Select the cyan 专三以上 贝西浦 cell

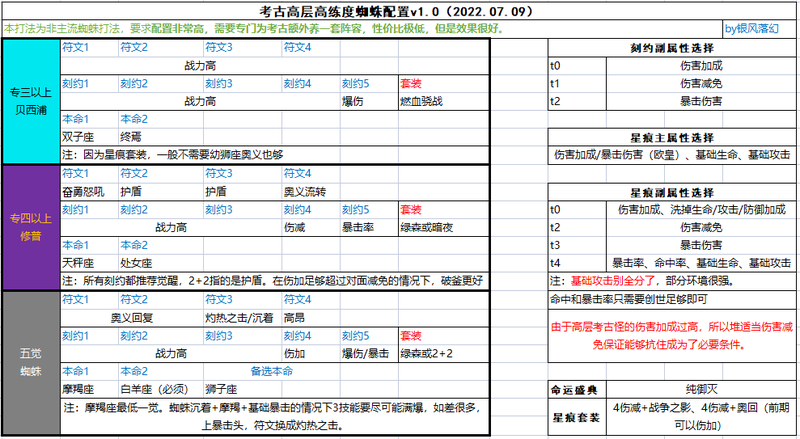point(30,101)
